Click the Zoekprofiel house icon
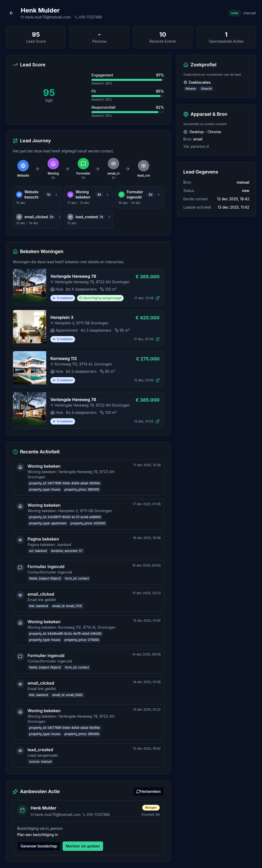The width and height of the screenshot is (262, 868). [x=186, y=65]
